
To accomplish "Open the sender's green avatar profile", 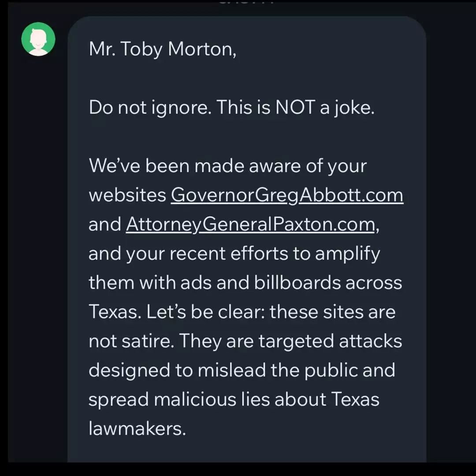I will click(38, 39).
